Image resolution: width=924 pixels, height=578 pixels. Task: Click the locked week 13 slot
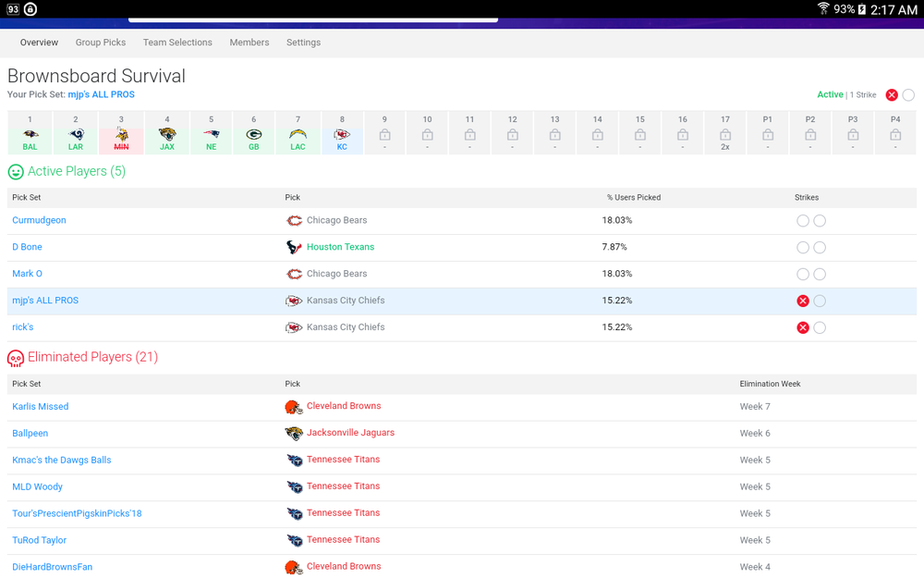(555, 133)
